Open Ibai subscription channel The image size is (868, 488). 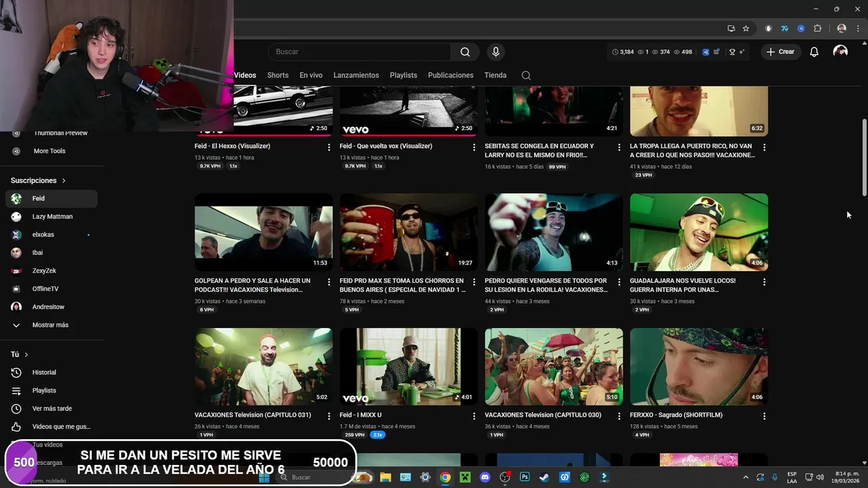point(52,252)
